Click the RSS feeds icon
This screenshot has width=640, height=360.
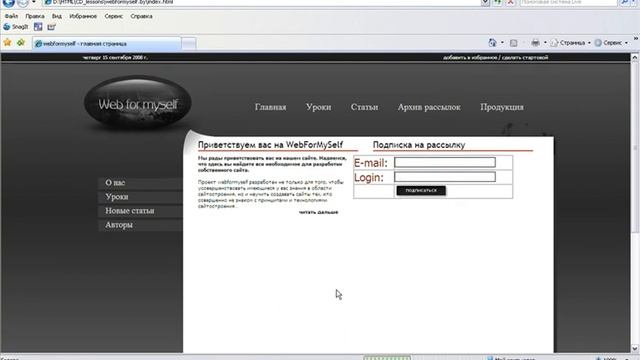point(513,42)
